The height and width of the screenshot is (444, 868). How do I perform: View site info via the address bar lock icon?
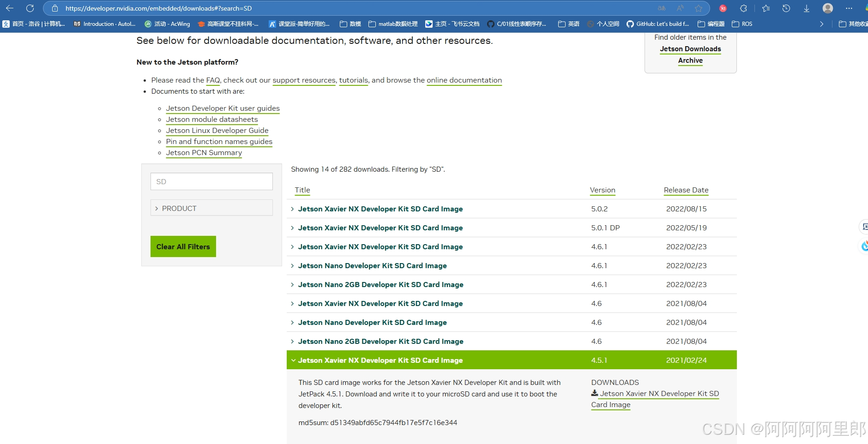pos(55,8)
